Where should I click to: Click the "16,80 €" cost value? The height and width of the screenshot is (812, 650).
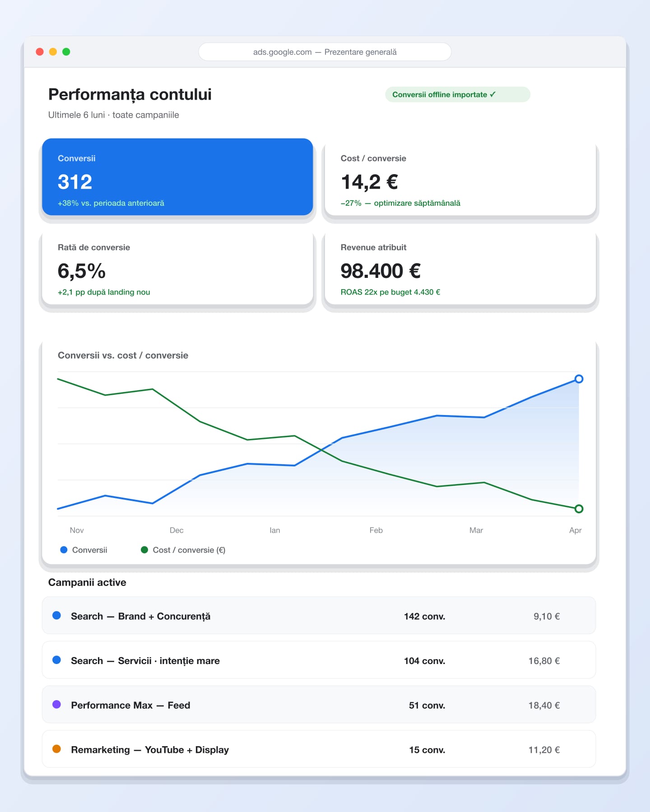544,661
